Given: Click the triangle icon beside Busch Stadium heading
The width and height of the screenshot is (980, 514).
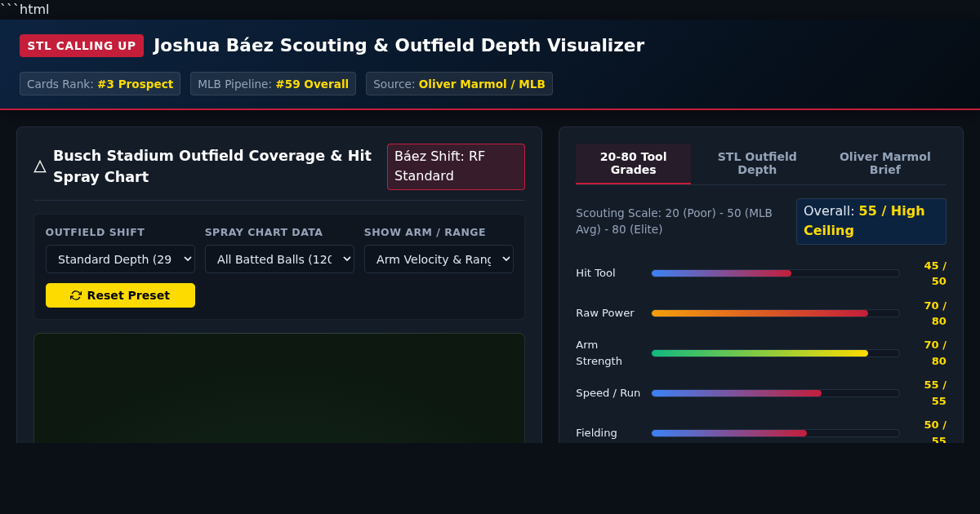Looking at the screenshot, I should (40, 166).
